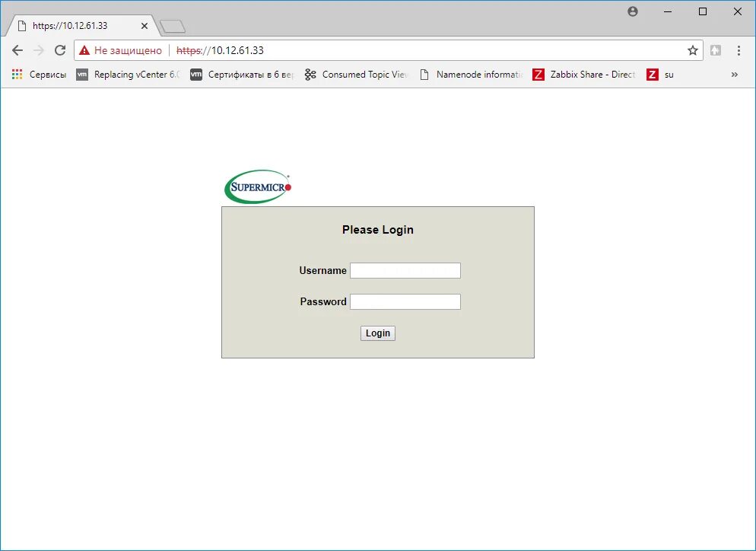The image size is (756, 551).
Task: Open the Chrome user profile icon
Action: [x=633, y=11]
